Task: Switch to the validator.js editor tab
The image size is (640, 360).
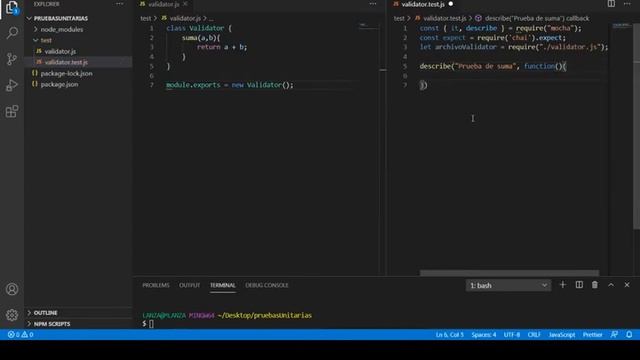Action: [x=163, y=4]
